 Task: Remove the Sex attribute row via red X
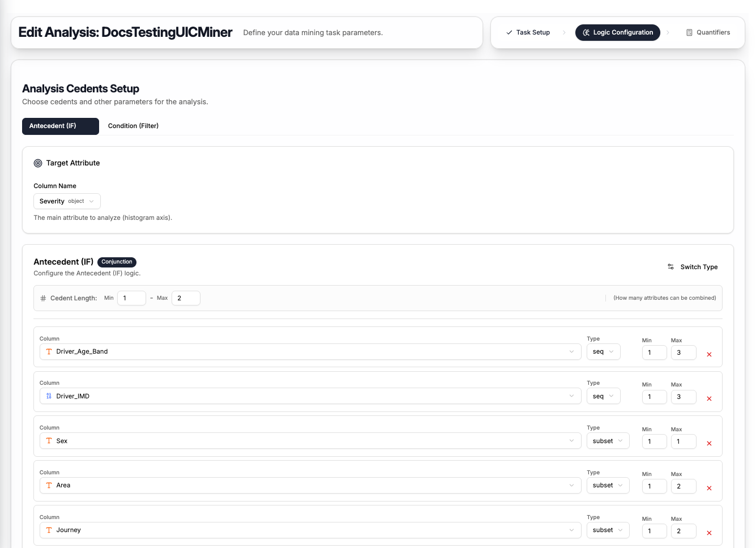pyautogui.click(x=709, y=443)
